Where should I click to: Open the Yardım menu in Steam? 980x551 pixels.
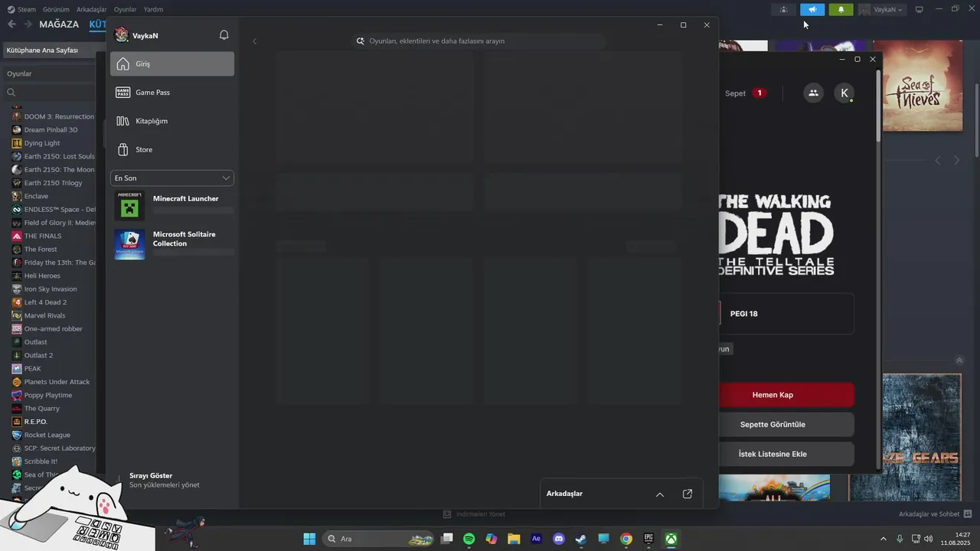(153, 10)
